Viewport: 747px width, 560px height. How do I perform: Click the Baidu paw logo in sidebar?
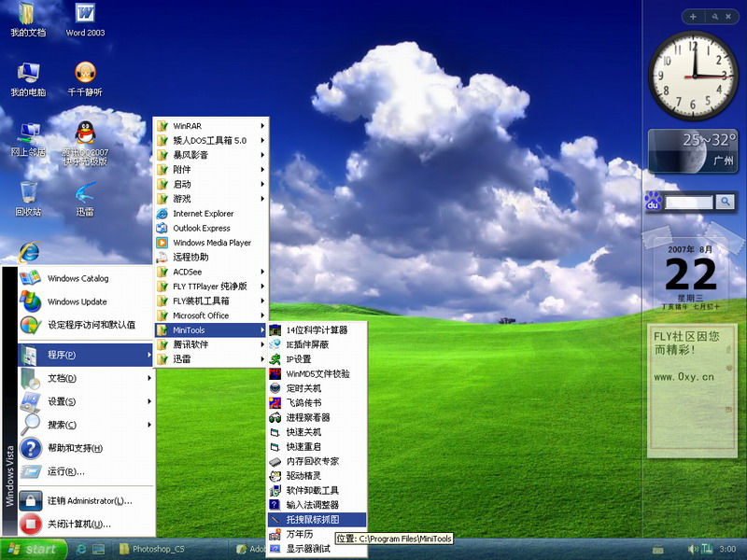tap(653, 201)
